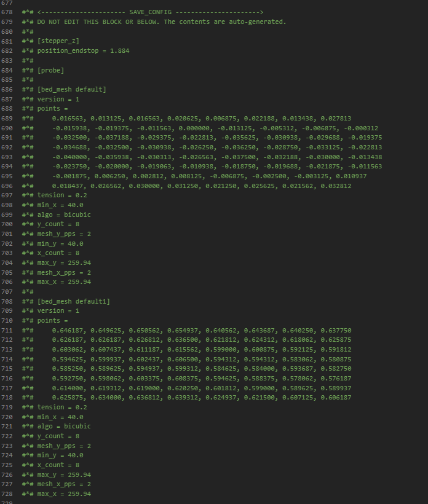Click "version = 1" on line 709
Image resolution: width=428 pixels, height=504 pixels.
[58, 311]
